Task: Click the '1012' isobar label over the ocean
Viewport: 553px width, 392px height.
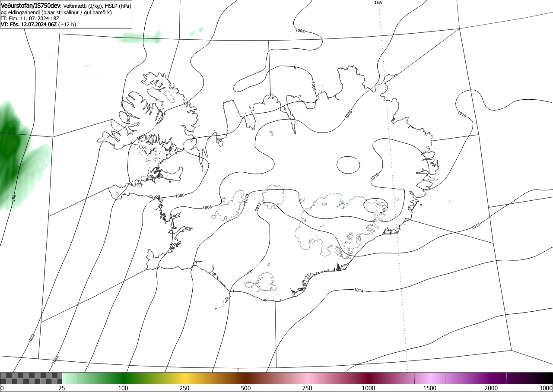Action: coord(476,226)
